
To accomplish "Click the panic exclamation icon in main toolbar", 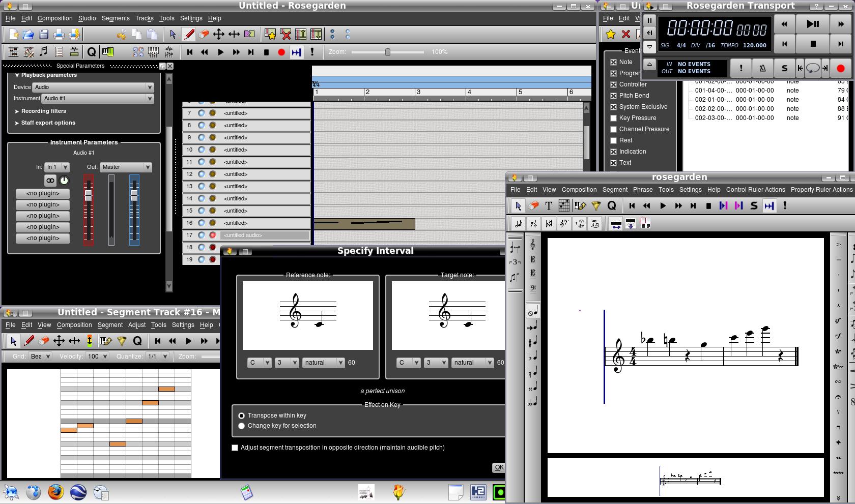I will coord(312,52).
